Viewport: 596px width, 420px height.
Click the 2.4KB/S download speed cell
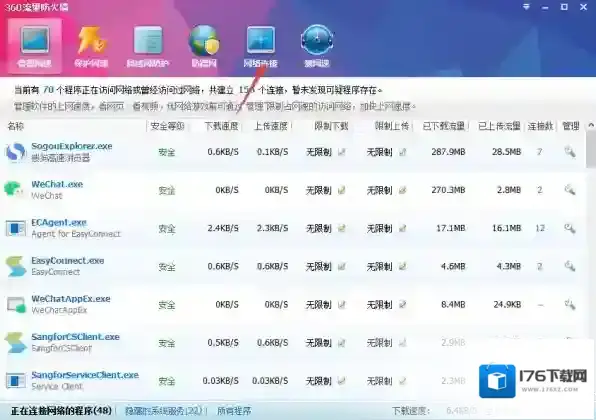pos(223,228)
